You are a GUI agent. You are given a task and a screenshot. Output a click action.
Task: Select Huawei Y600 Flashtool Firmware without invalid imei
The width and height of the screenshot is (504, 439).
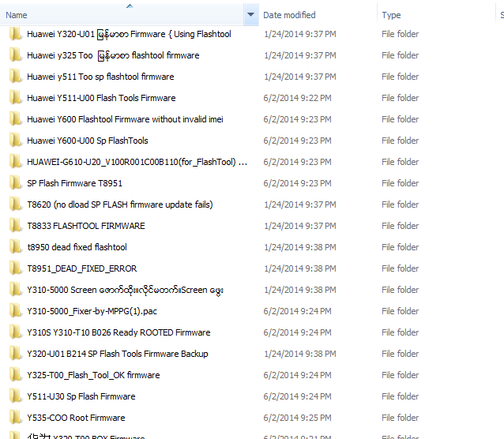pos(125,119)
